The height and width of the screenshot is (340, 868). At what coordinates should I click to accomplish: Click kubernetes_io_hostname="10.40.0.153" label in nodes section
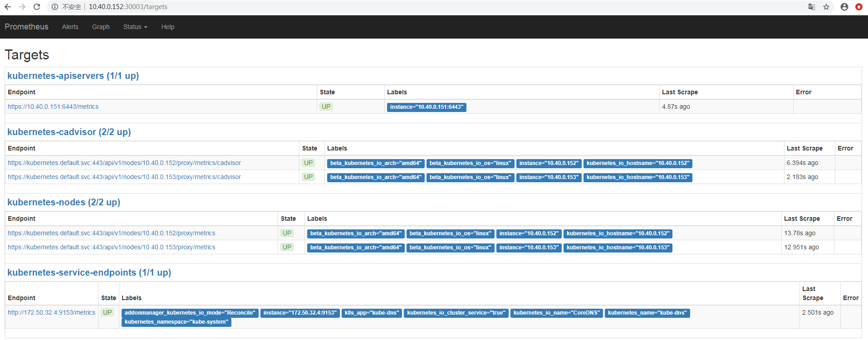[618, 248]
